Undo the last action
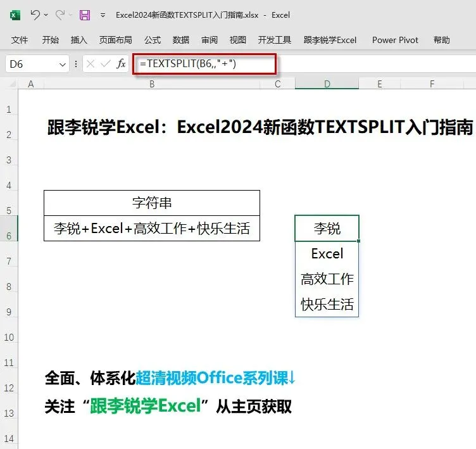Image resolution: width=476 pixels, height=449 pixels. [x=35, y=15]
